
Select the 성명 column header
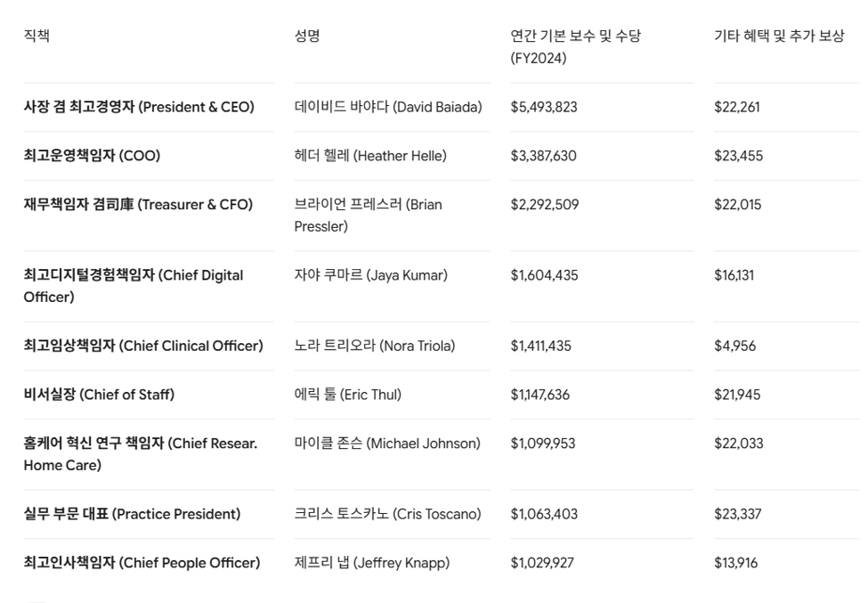(307, 36)
